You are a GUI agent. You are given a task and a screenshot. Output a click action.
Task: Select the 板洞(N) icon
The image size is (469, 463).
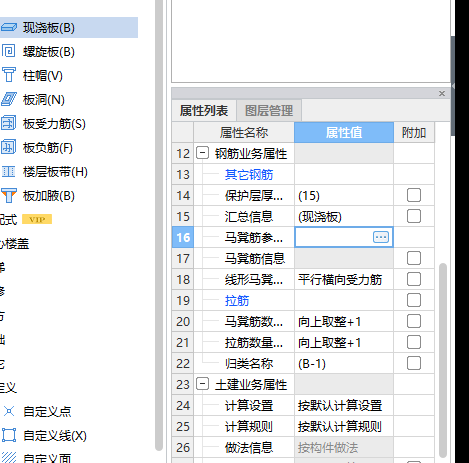tap(9, 99)
